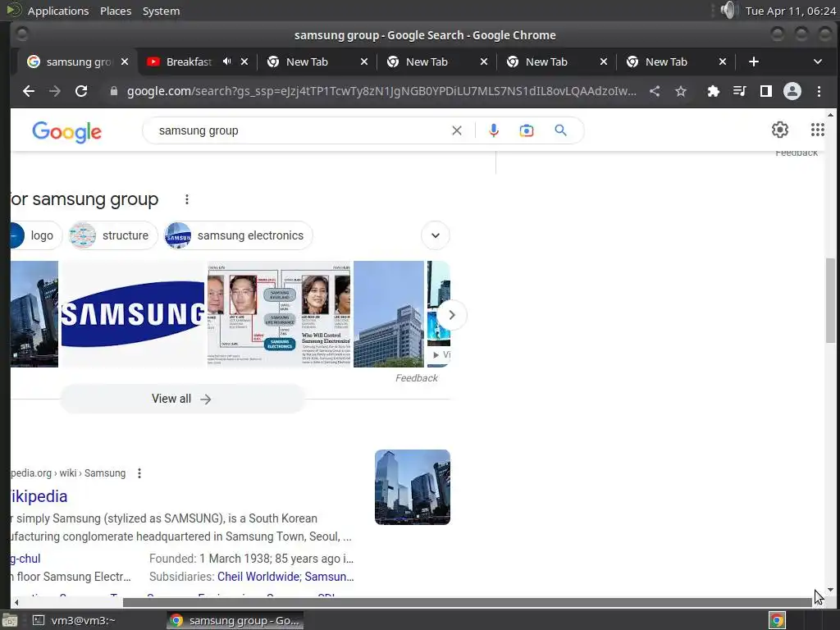840x630 pixels.
Task: Open the tab search dropdown arrow
Action: pyautogui.click(x=818, y=62)
